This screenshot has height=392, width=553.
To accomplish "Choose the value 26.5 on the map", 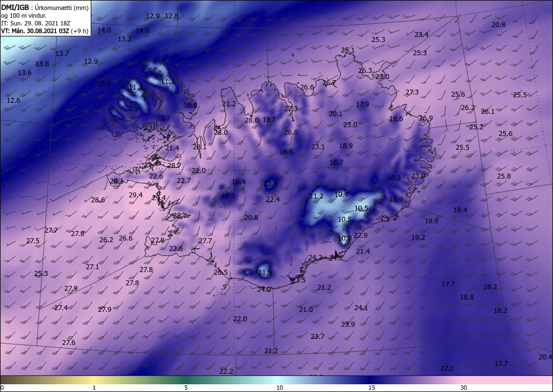I will coord(221,272).
